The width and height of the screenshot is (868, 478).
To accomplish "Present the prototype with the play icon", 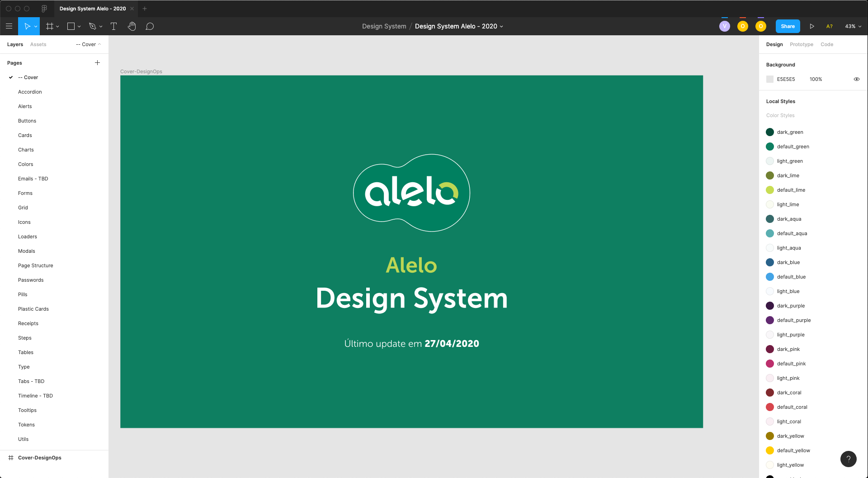I will pyautogui.click(x=812, y=26).
